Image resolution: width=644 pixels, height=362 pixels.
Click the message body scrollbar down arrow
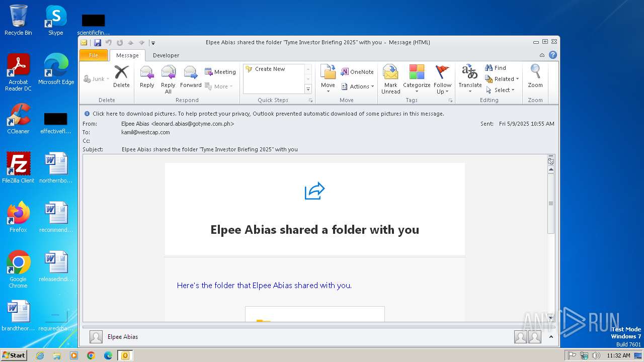(x=551, y=318)
